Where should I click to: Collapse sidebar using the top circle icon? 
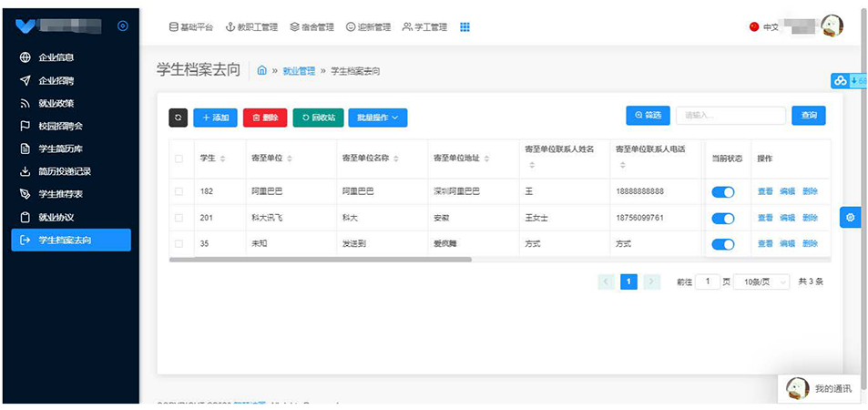[x=123, y=26]
